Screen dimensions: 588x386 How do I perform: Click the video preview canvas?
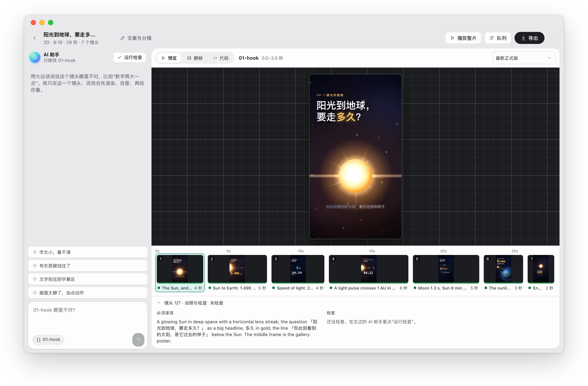point(355,156)
